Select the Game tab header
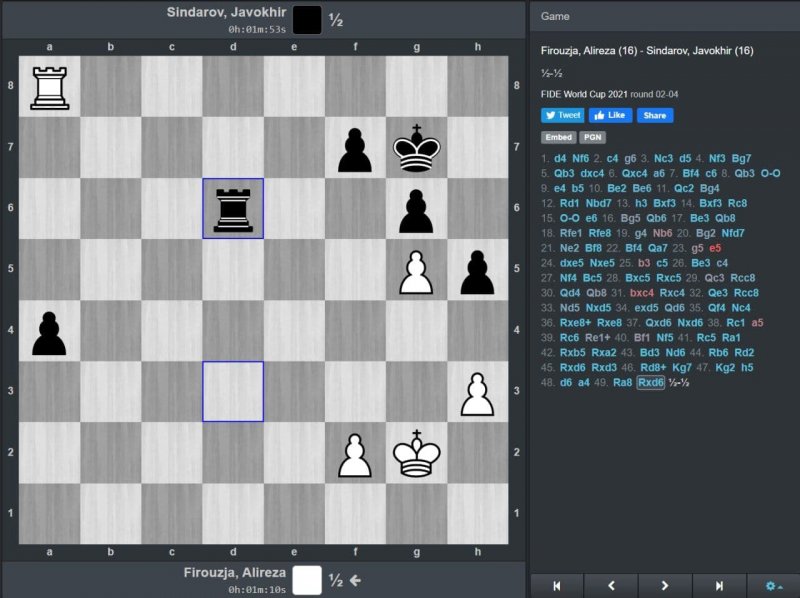 (555, 16)
